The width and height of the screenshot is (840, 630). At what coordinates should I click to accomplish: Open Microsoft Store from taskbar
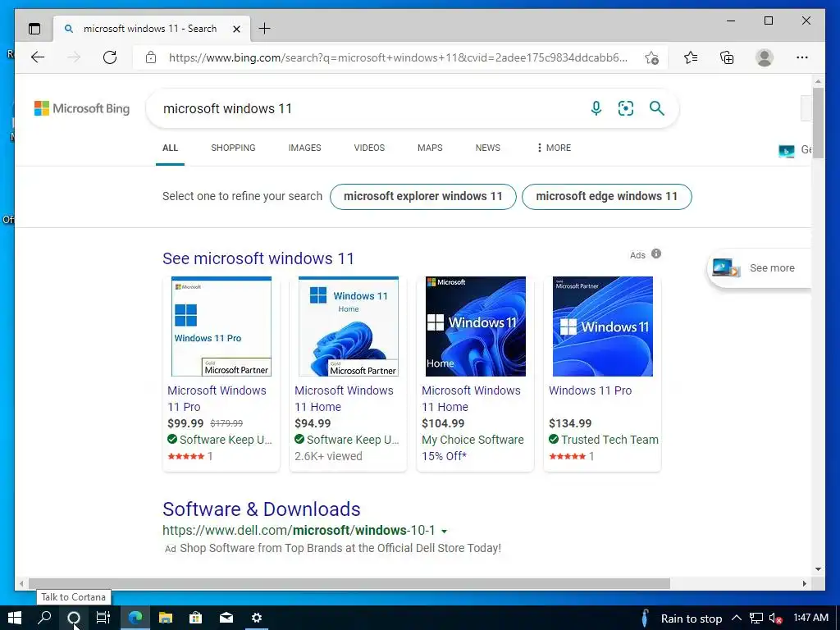[195, 618]
